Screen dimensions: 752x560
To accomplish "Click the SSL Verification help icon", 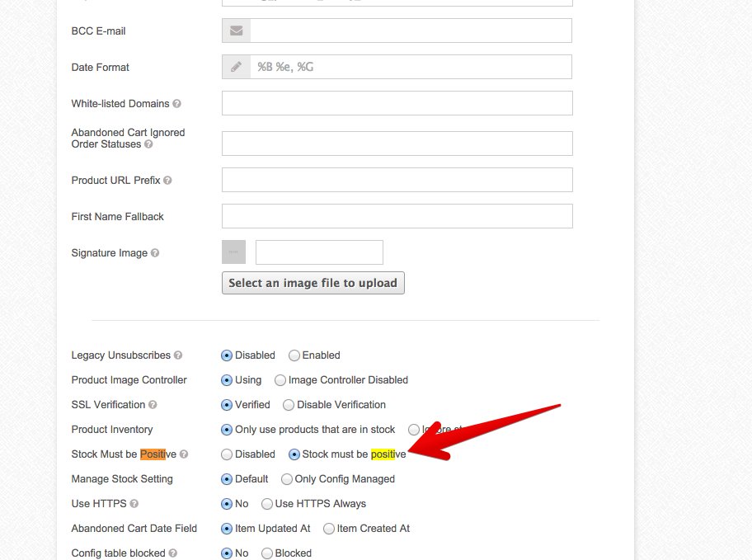I will [153, 405].
